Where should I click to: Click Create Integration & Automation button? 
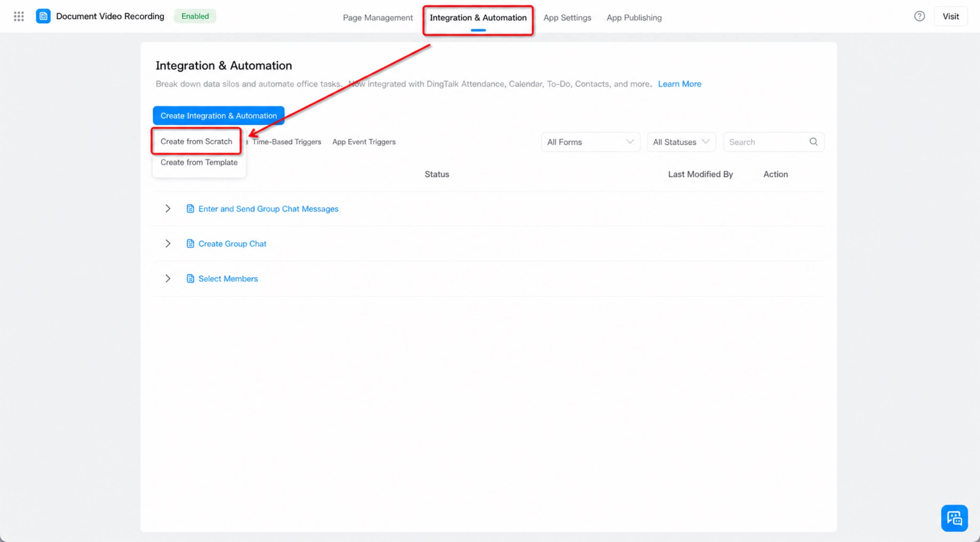[x=219, y=116]
